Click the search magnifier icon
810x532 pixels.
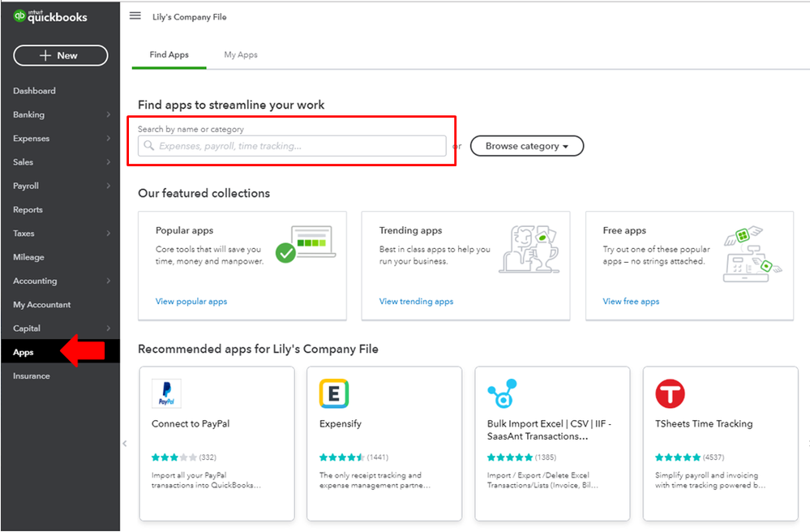coord(148,146)
